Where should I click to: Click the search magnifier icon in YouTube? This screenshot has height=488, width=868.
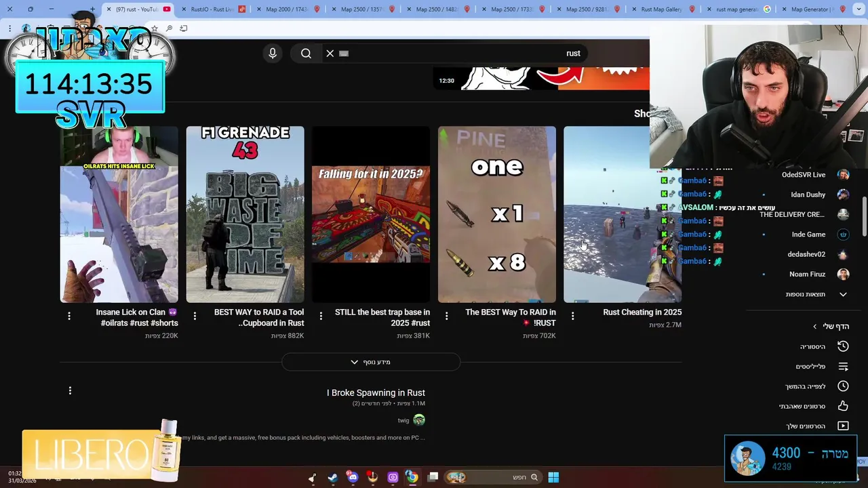pos(306,54)
